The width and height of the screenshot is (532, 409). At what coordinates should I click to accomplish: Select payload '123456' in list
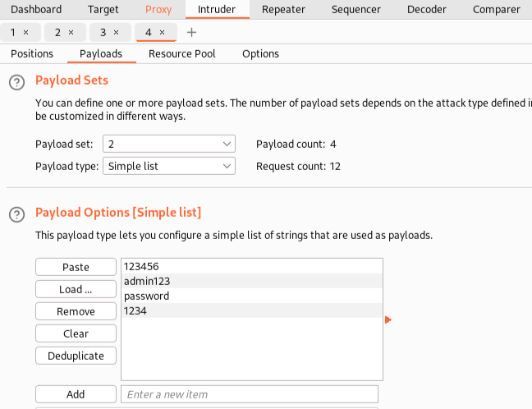252,266
